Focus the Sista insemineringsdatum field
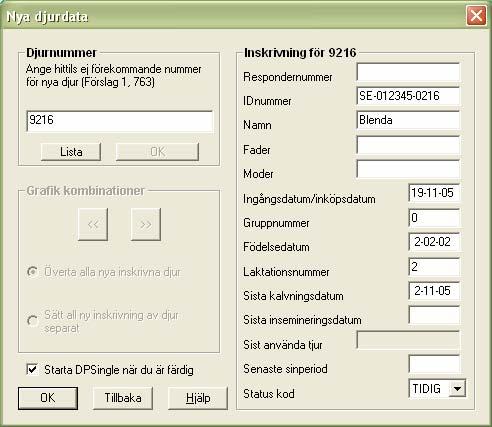492x427 pixels. (434, 315)
